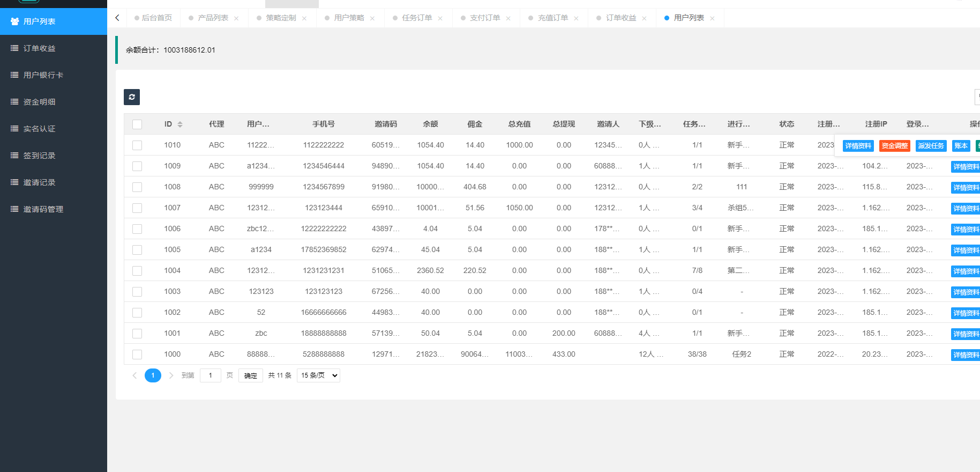Click the 账本 button for user 1010
Image resolution: width=980 pixels, height=472 pixels.
coord(961,146)
